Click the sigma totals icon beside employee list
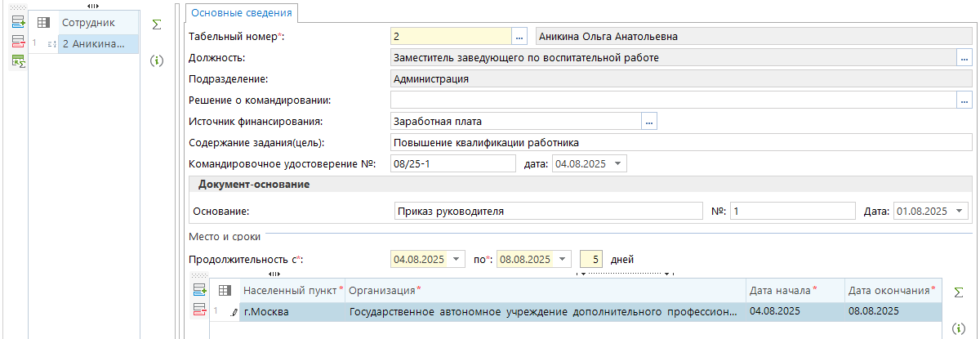 pyautogui.click(x=157, y=25)
